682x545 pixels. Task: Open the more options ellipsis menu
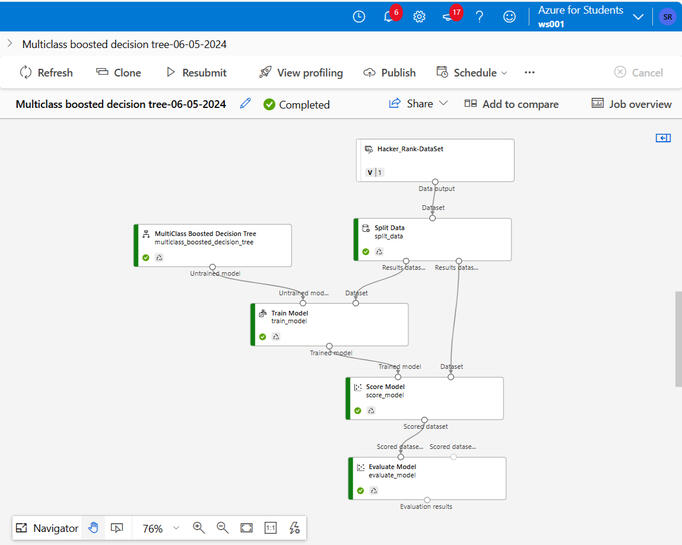(530, 73)
